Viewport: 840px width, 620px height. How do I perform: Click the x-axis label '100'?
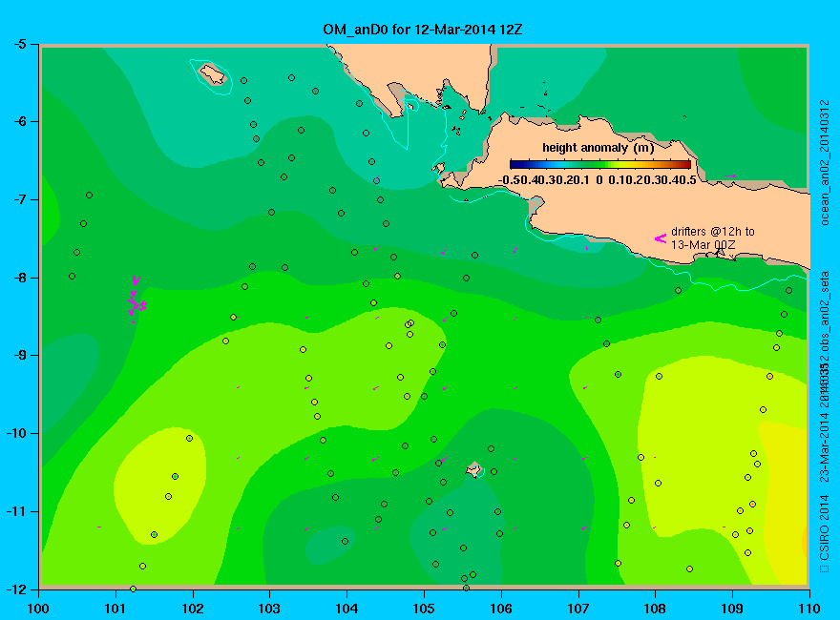[38, 609]
